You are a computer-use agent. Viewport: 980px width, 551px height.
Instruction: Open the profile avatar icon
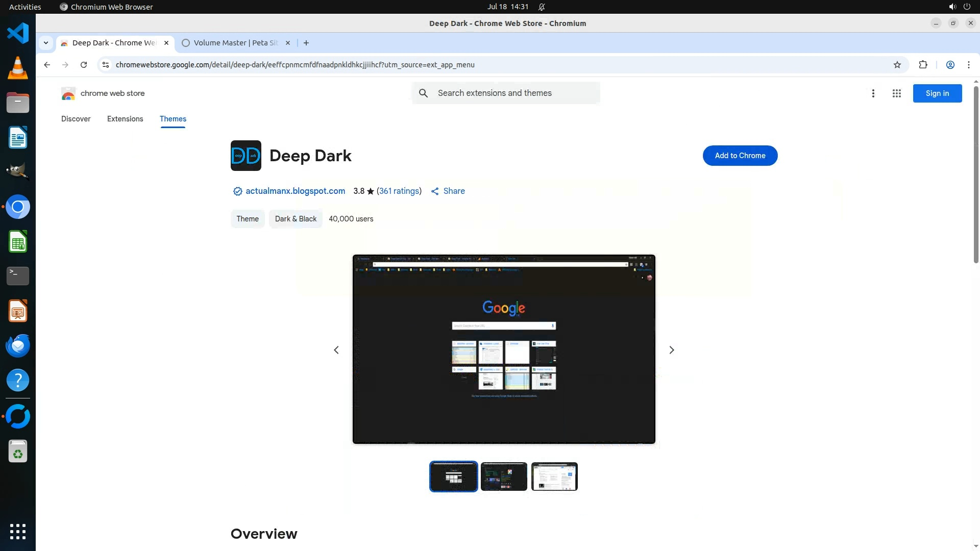(950, 65)
